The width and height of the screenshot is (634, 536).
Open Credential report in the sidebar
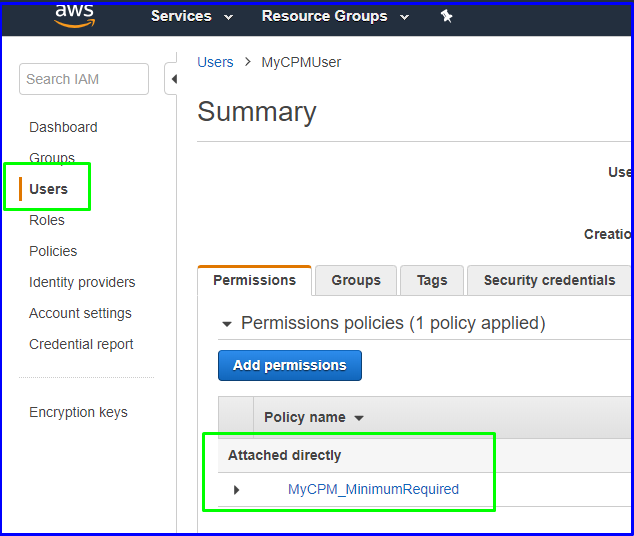pyautogui.click(x=81, y=344)
